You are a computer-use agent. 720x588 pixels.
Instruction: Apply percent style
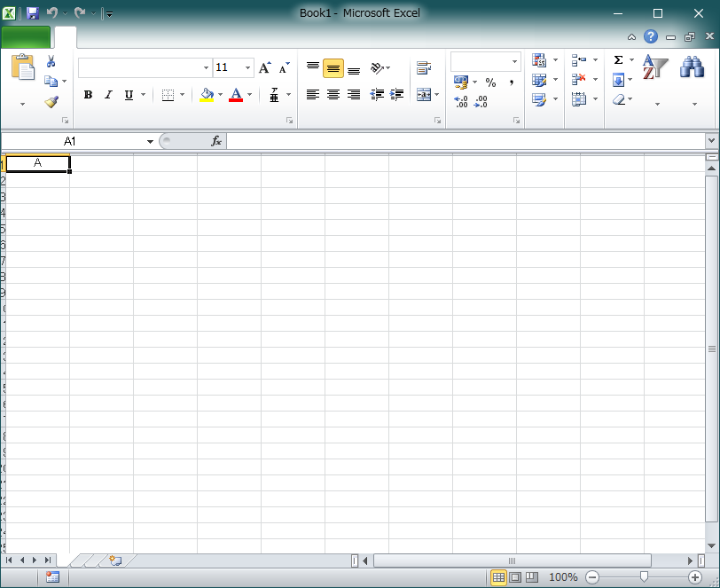point(491,82)
